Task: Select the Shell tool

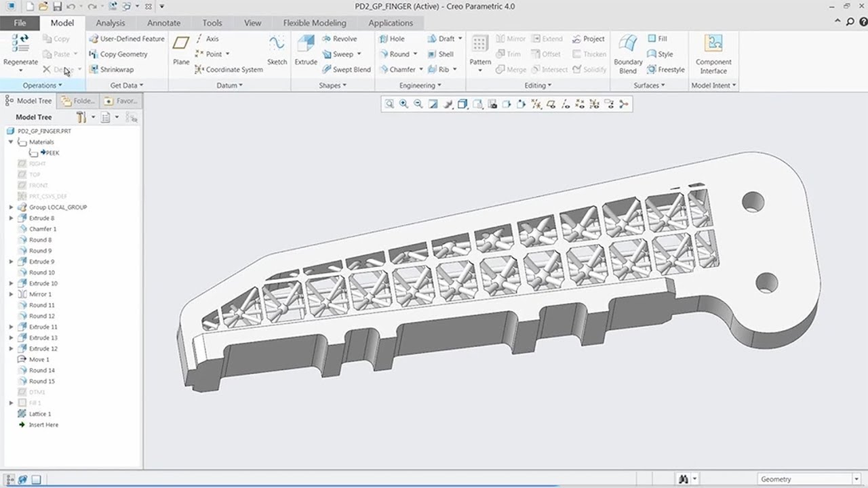Action: coord(440,54)
